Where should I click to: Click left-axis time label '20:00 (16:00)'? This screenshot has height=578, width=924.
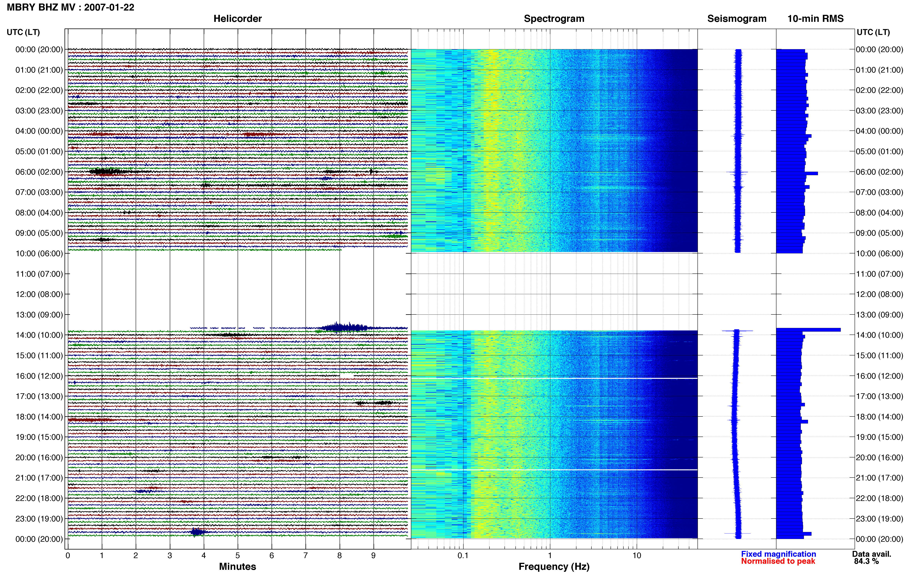tap(39, 458)
